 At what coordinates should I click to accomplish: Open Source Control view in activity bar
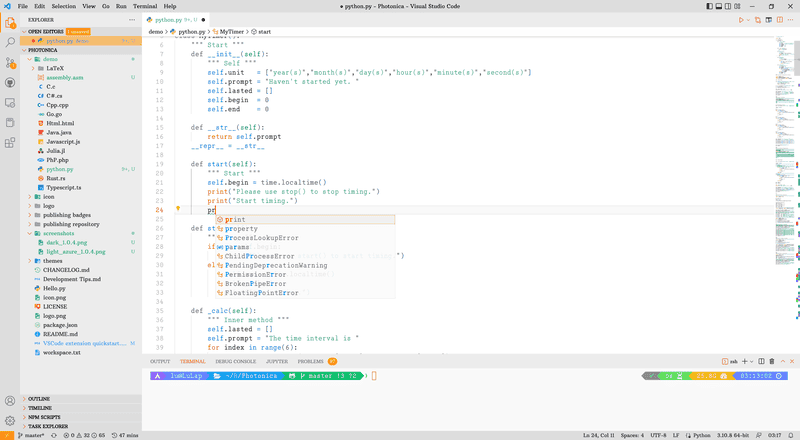(10, 63)
